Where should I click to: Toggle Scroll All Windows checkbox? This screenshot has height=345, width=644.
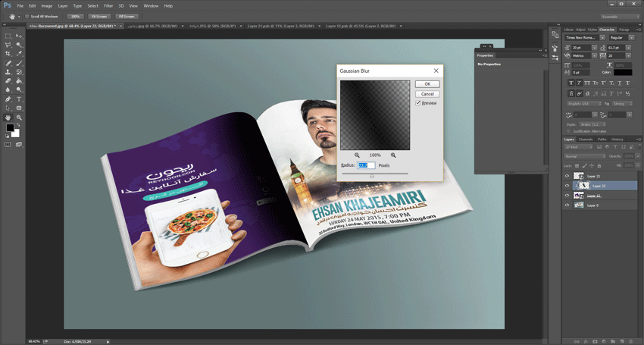click(27, 17)
